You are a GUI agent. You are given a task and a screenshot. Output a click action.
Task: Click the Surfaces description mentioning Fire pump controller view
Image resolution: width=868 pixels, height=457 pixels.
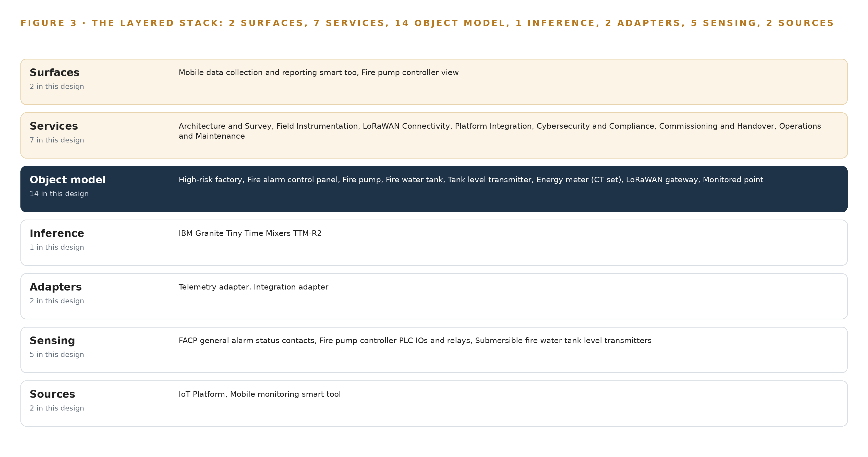318,73
